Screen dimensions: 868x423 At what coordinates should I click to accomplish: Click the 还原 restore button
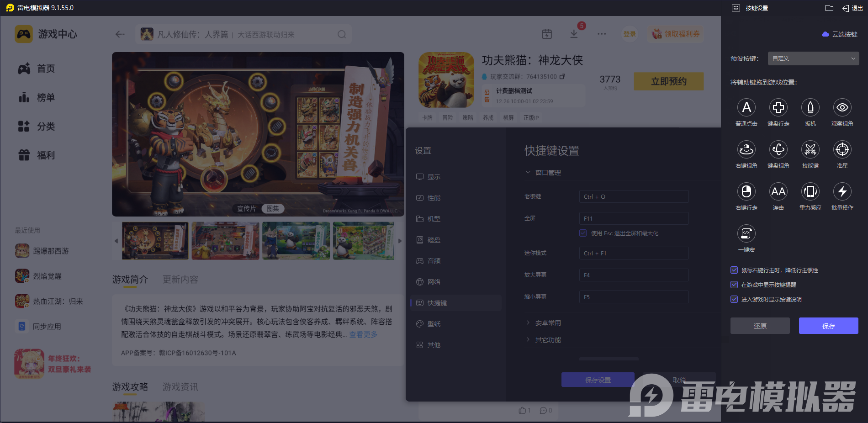pos(760,326)
